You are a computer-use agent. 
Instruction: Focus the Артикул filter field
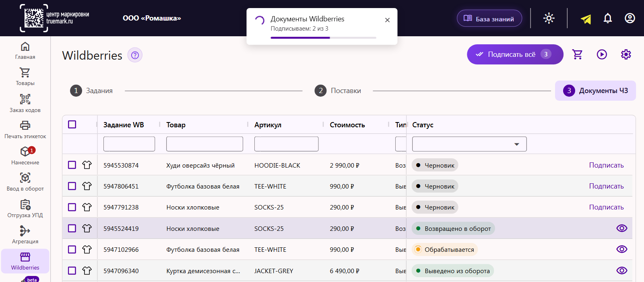point(286,144)
